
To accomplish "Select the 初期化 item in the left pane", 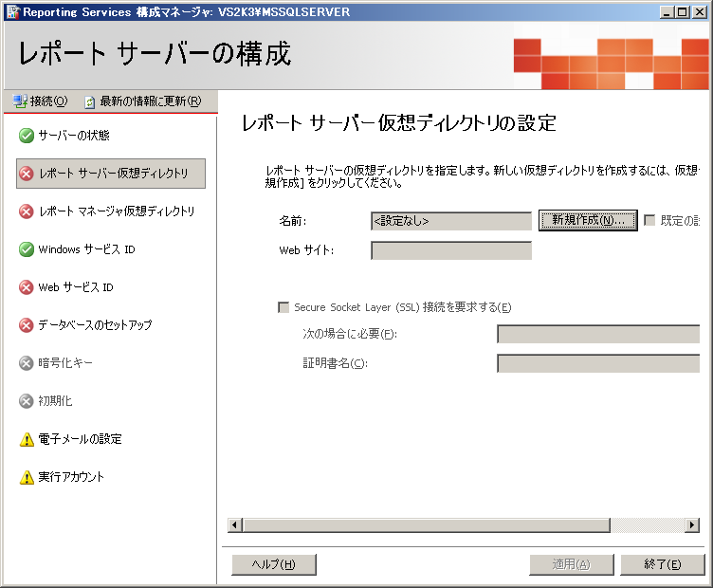I will pos(55,401).
